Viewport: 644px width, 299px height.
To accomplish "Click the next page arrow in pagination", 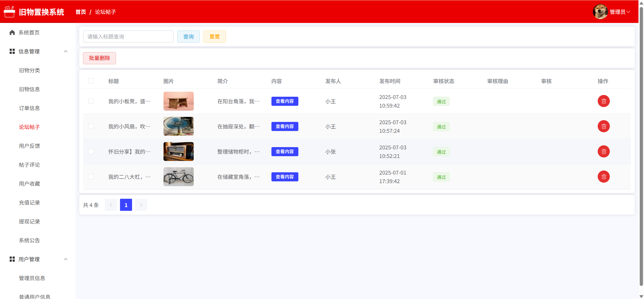I will 141,205.
